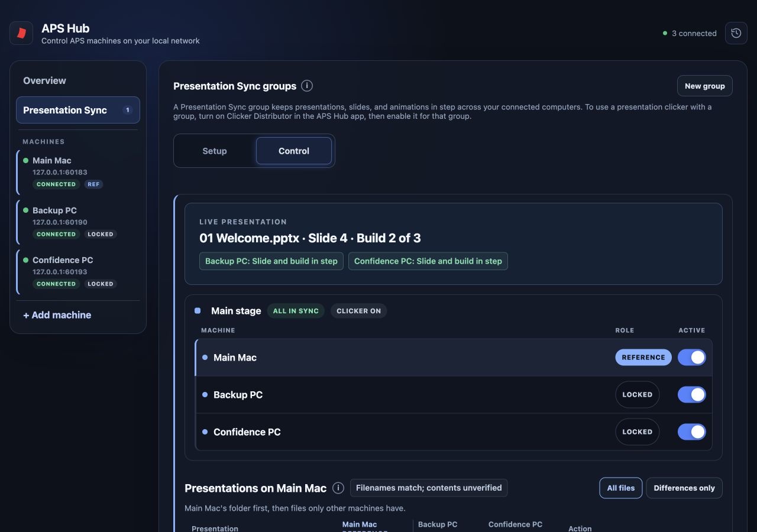
Task: Click + Add machine link
Action: (x=57, y=315)
